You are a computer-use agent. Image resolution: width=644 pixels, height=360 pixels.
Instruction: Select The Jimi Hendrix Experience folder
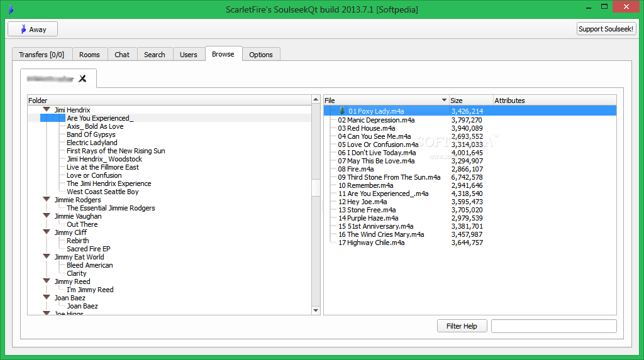(x=109, y=183)
